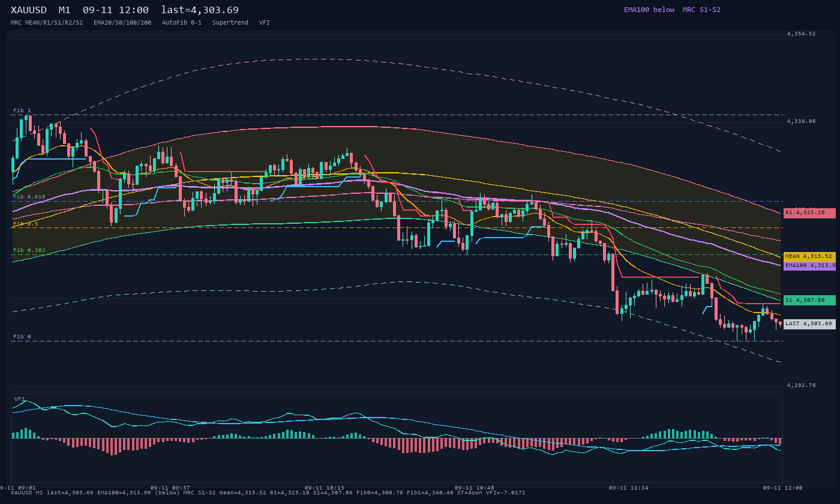Click the 4,292.76 price axis label
Image resolution: width=840 pixels, height=504 pixels.
(x=801, y=385)
